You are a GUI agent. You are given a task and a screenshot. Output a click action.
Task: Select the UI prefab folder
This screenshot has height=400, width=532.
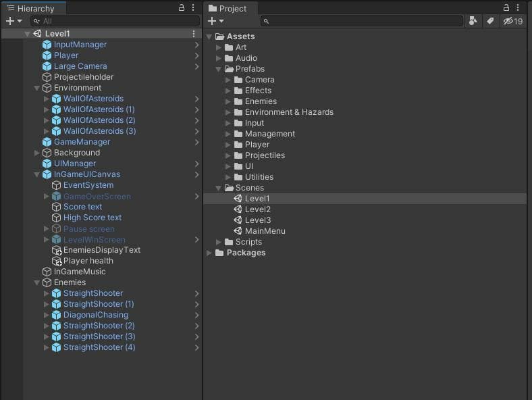pos(249,166)
